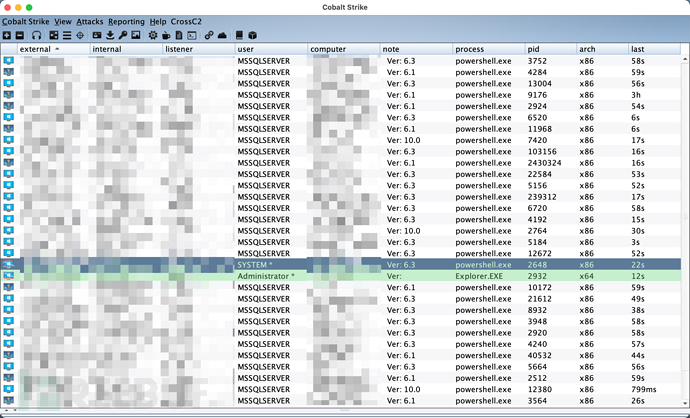This screenshot has height=418, width=690.
Task: Click the cloud icon to manage web server
Action: point(222,35)
